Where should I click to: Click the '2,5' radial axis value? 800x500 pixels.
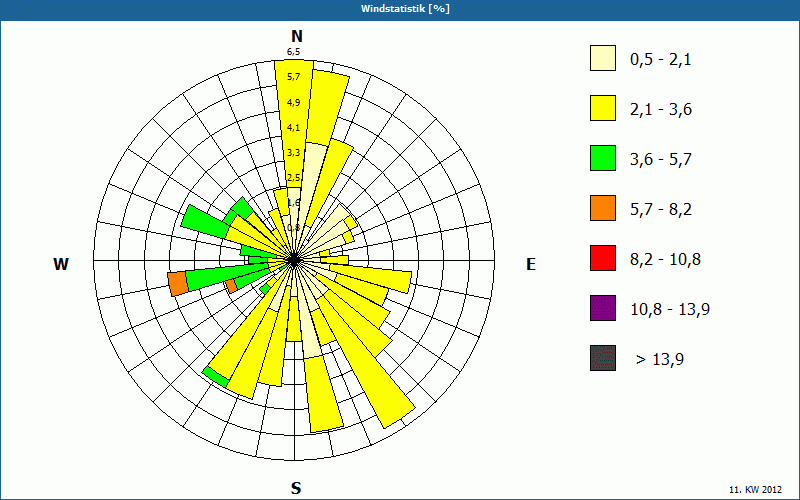tap(293, 178)
